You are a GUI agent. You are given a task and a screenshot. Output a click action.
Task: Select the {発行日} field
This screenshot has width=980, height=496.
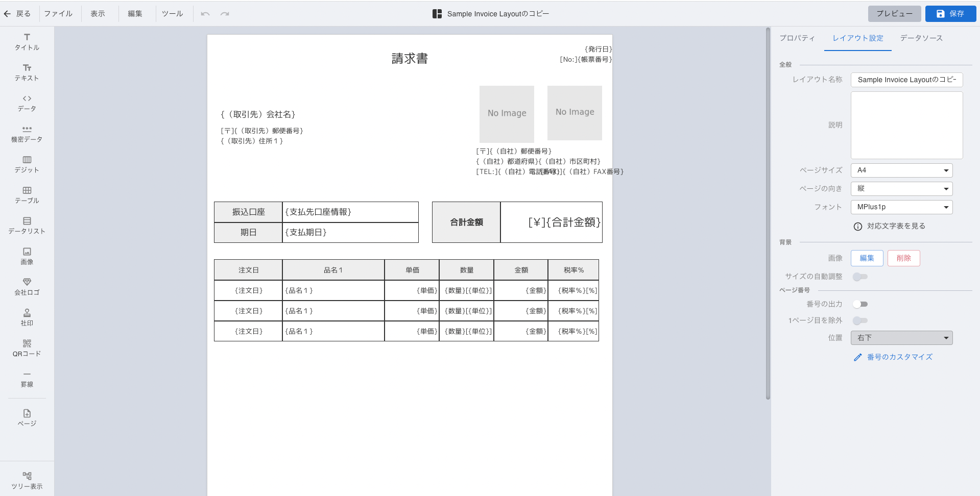tap(598, 49)
